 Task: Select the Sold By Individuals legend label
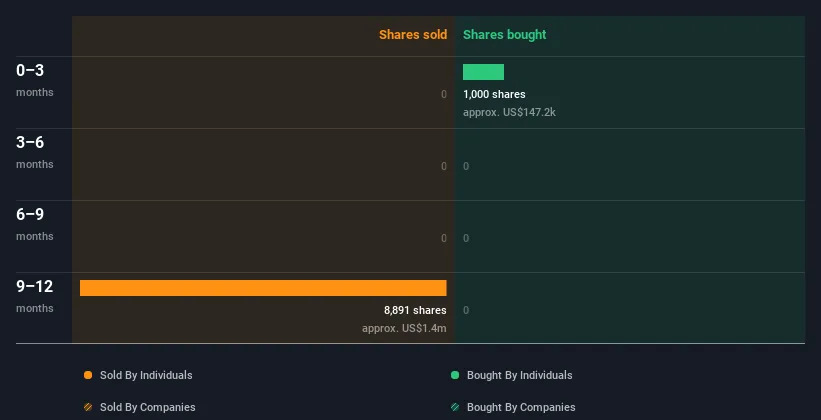tap(146, 375)
